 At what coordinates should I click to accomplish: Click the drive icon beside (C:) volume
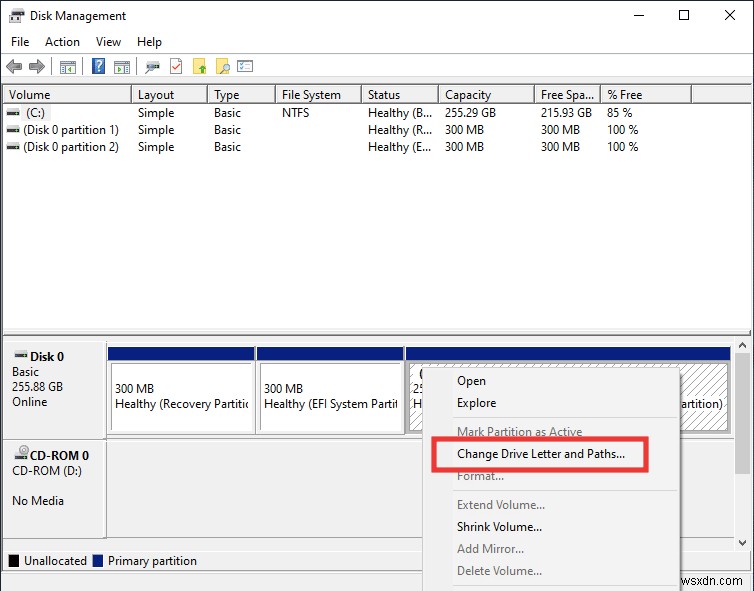13,113
